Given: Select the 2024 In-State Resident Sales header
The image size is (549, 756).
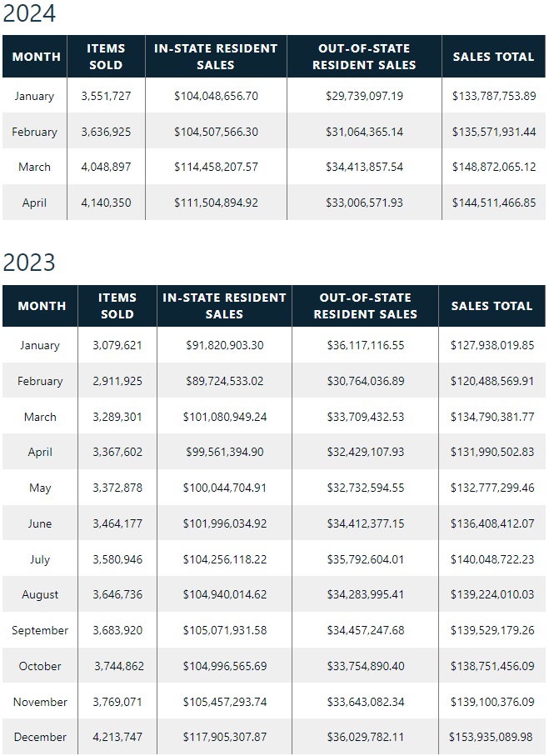Looking at the screenshot, I should click(x=216, y=57).
